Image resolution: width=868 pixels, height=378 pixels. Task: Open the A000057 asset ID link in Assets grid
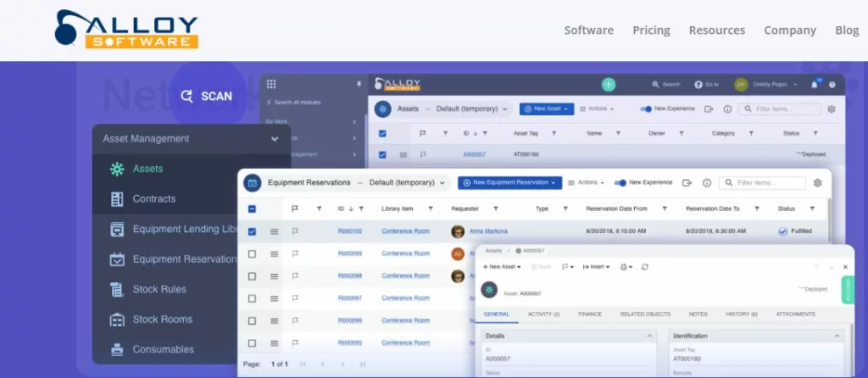pos(475,154)
